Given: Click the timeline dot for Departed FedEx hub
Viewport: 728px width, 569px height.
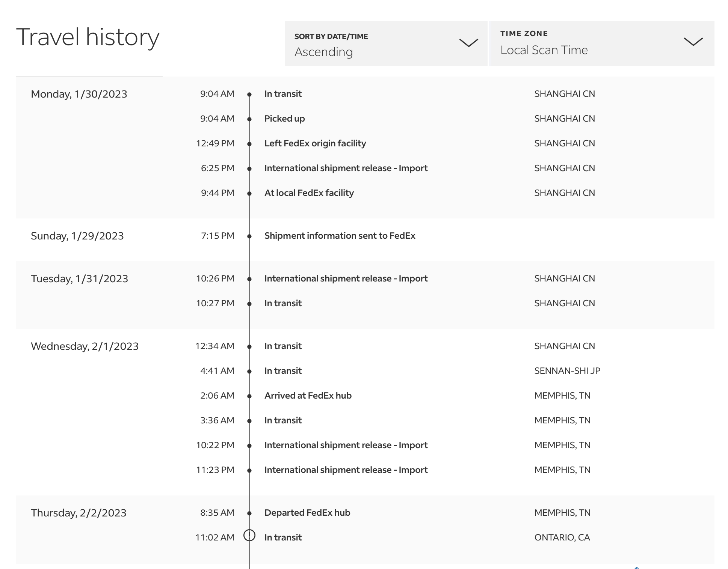Looking at the screenshot, I should pos(249,513).
